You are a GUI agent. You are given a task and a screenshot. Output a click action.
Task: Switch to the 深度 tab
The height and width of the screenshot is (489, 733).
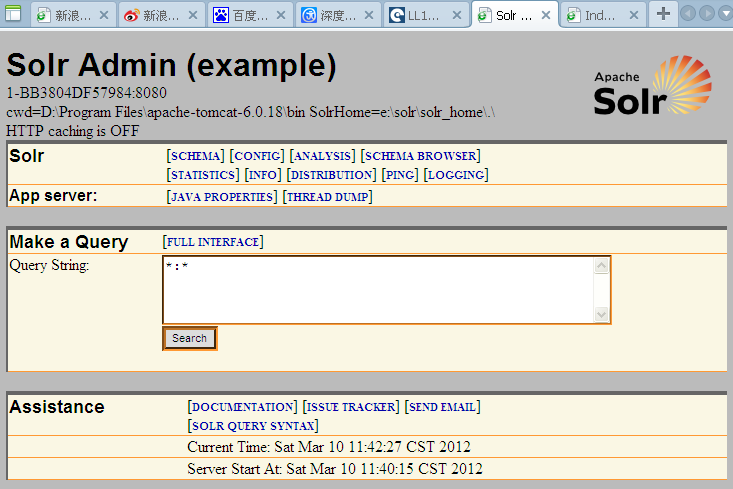338,15
